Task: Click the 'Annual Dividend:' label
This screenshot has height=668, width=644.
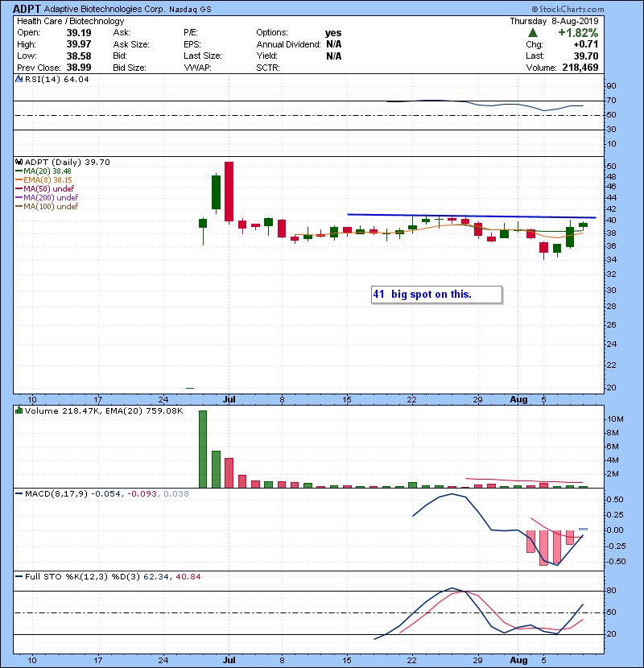Action: point(288,44)
